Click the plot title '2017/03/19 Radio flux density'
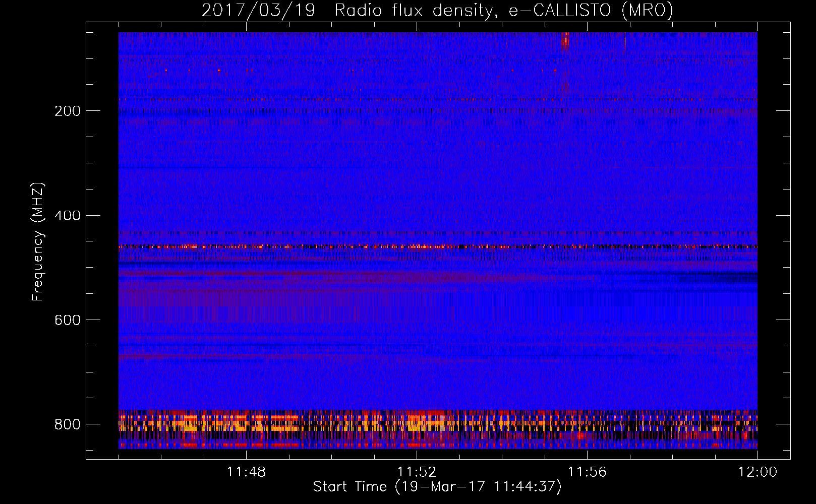 tap(347, 11)
